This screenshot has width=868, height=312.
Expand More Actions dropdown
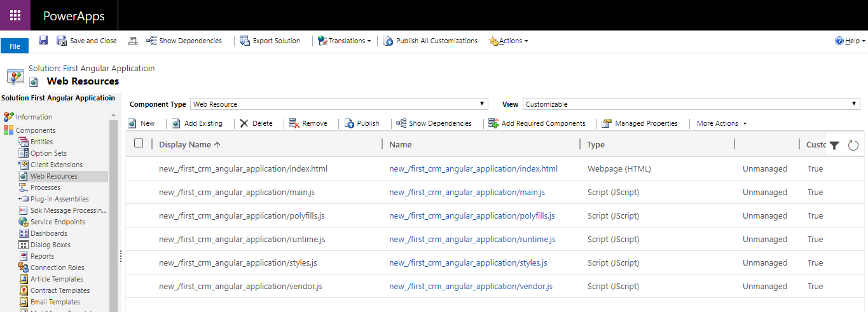(x=722, y=123)
